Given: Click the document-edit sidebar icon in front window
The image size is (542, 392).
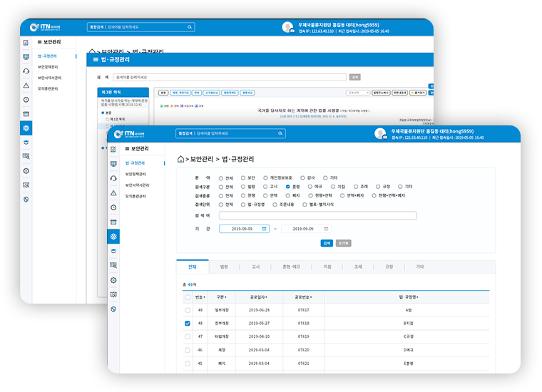Looking at the screenshot, I should coord(113,149).
